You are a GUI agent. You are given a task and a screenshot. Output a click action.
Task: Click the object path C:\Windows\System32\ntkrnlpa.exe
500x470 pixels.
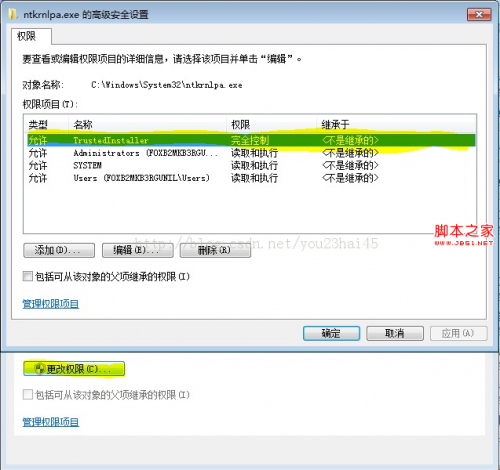(167, 85)
